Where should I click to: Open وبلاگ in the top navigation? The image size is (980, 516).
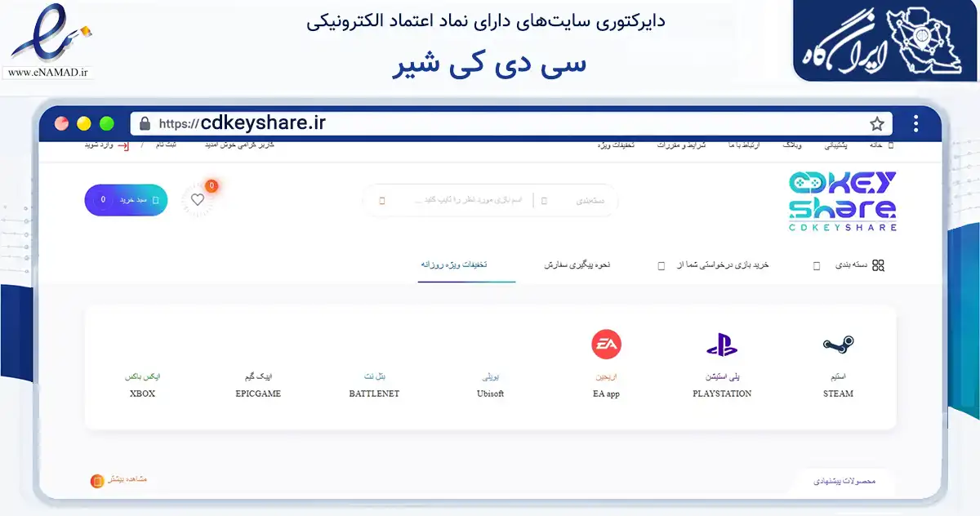792,145
